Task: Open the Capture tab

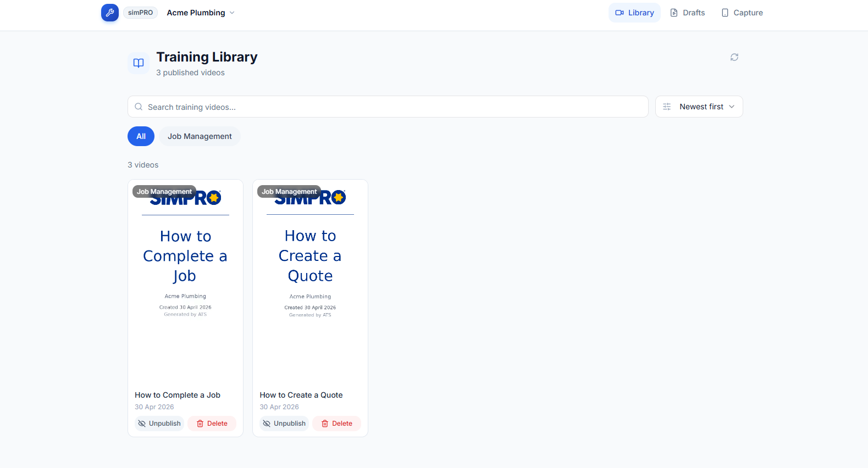Action: [742, 13]
